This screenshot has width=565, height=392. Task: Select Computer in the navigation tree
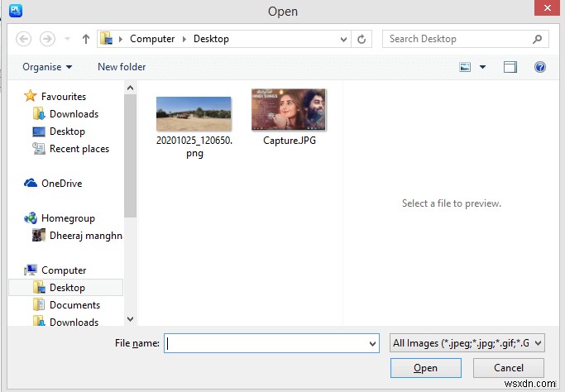[64, 270]
